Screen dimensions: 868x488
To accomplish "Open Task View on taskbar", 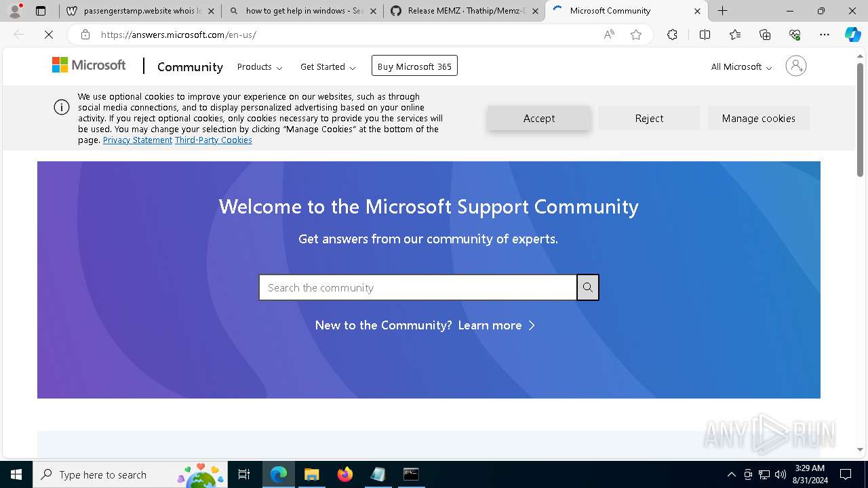I will [244, 474].
